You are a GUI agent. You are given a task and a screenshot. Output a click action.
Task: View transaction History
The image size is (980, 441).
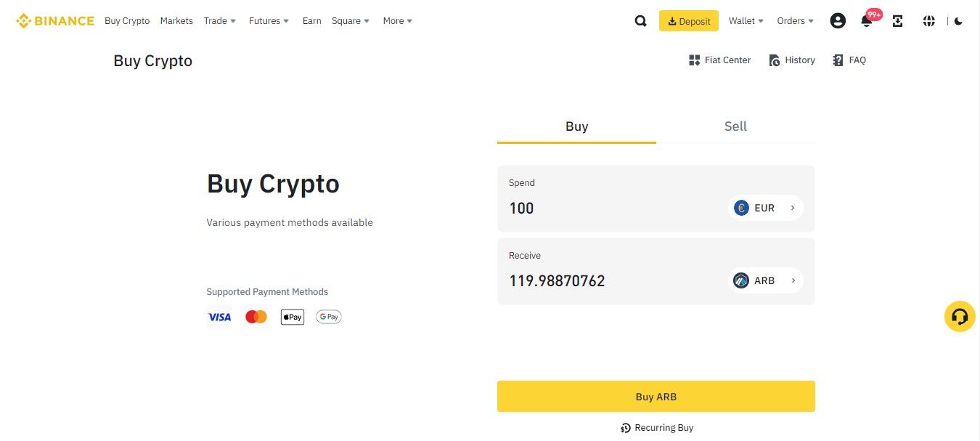[791, 60]
